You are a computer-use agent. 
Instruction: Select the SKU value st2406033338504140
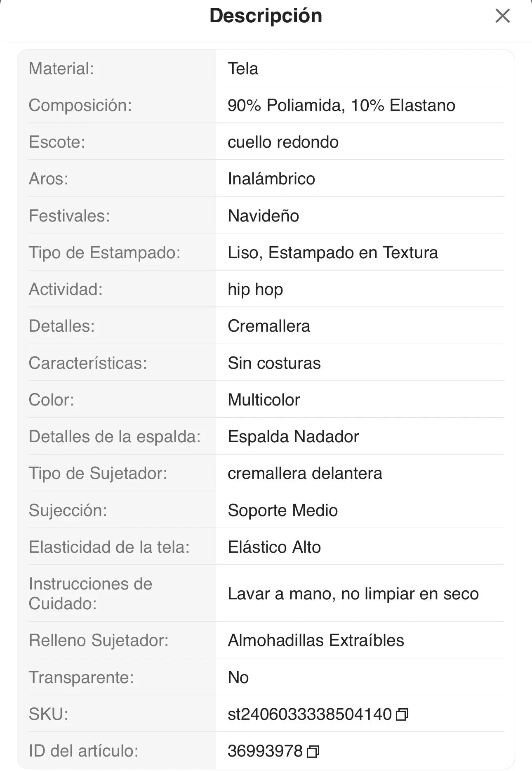click(x=309, y=714)
